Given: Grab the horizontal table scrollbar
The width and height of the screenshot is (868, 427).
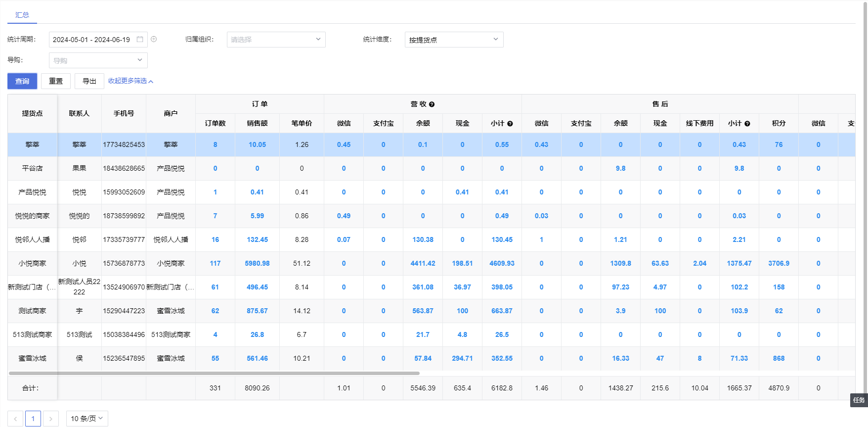Looking at the screenshot, I should (x=214, y=373).
